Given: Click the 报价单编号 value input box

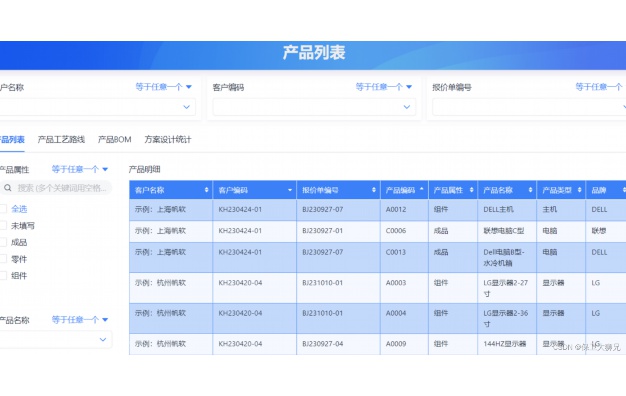Looking at the screenshot, I should 529,107.
